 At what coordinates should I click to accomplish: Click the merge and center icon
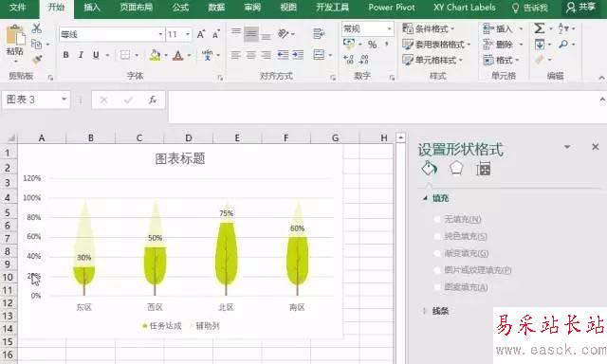tap(319, 55)
